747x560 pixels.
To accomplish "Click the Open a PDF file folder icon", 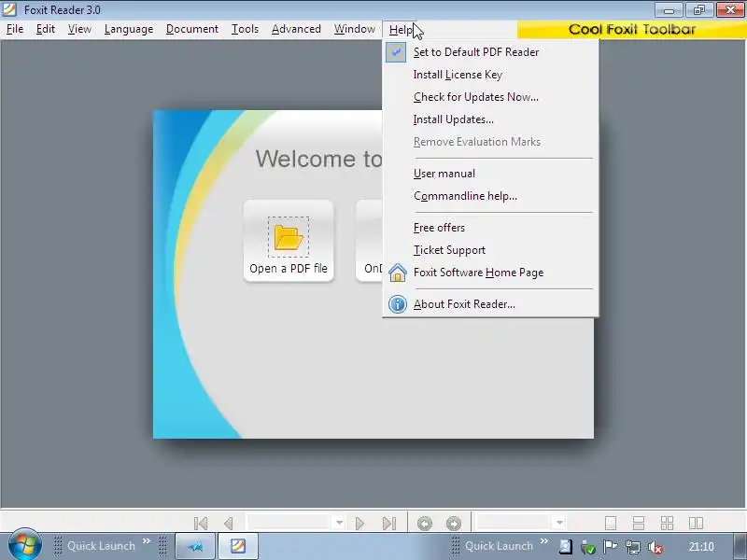I will point(289,237).
